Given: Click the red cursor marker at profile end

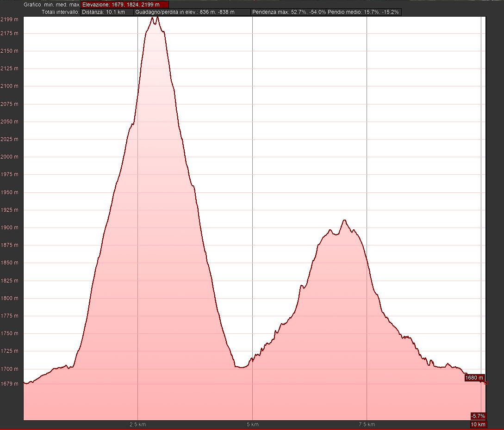Looking at the screenshot, I should [x=485, y=383].
